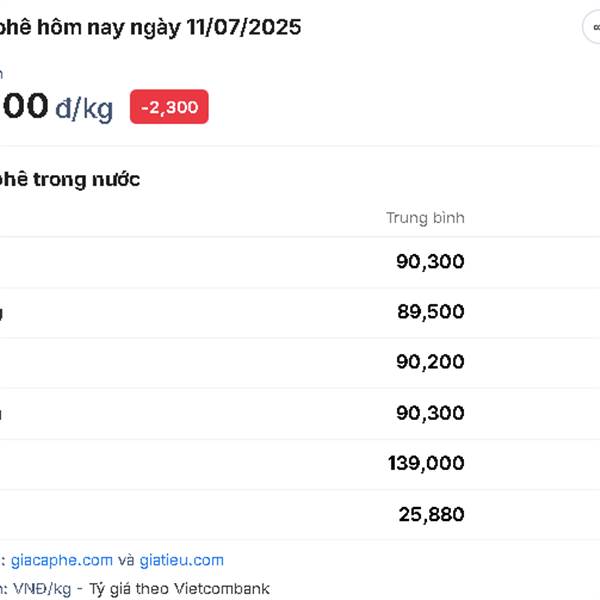Click the truncated row label beside 89,500
The image size is (600, 600).
(1, 314)
